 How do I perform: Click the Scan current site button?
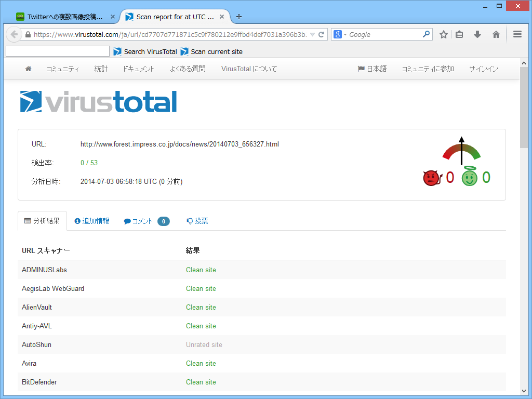(x=211, y=51)
